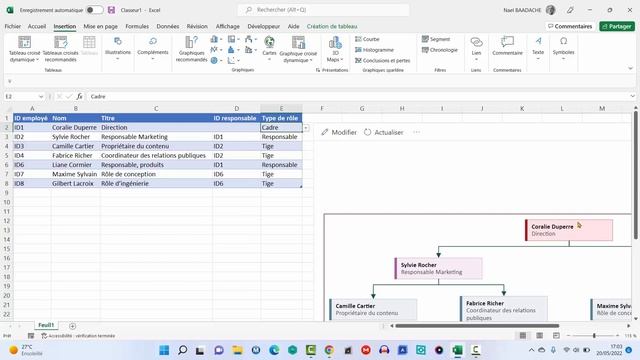Click the 'ID responsable' header cell

pos(236,118)
